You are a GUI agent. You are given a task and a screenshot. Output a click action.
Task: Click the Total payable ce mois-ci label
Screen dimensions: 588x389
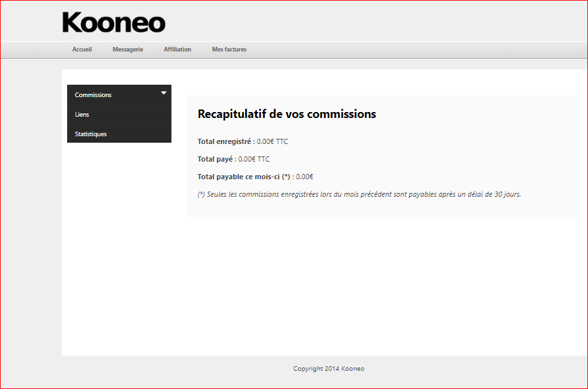point(239,177)
